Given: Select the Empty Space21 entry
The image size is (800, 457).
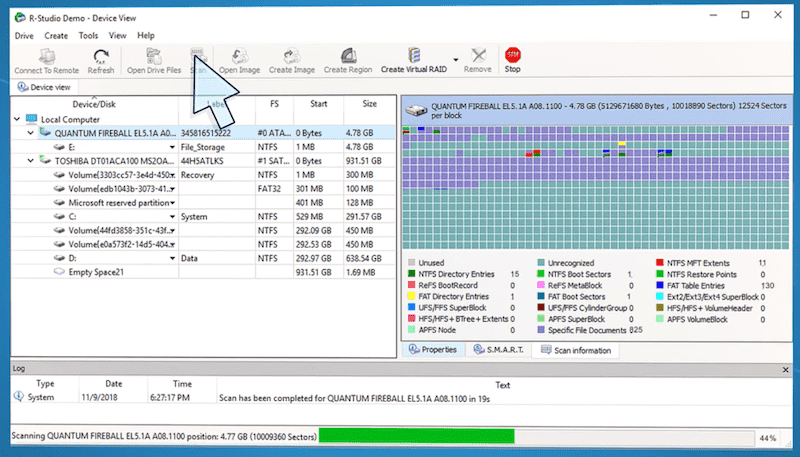Looking at the screenshot, I should 94,272.
